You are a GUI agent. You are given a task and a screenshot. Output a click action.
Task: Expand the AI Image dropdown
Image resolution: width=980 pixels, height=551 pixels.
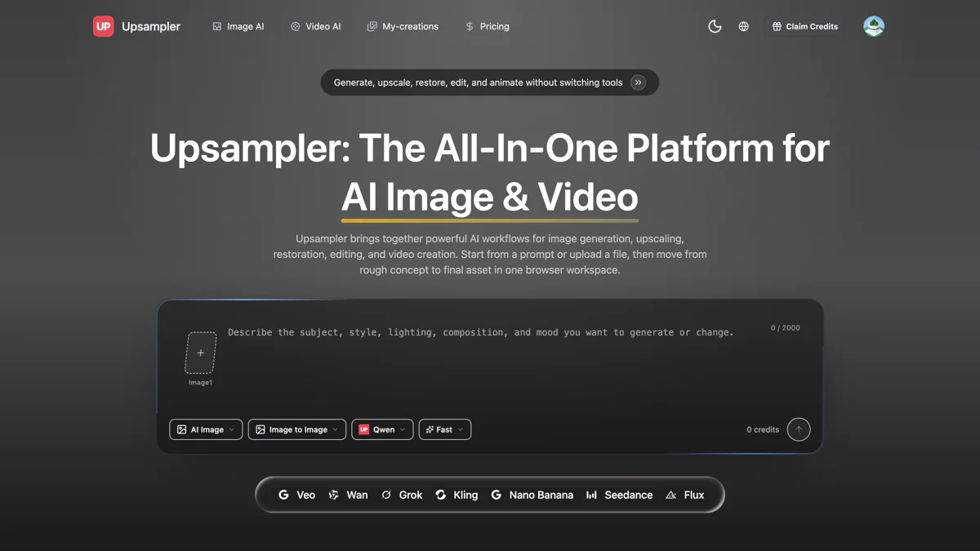click(x=206, y=429)
